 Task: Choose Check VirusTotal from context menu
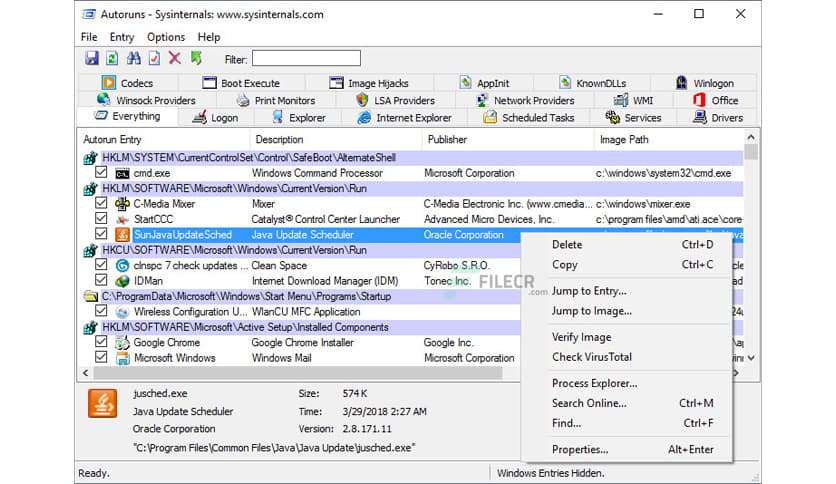591,357
